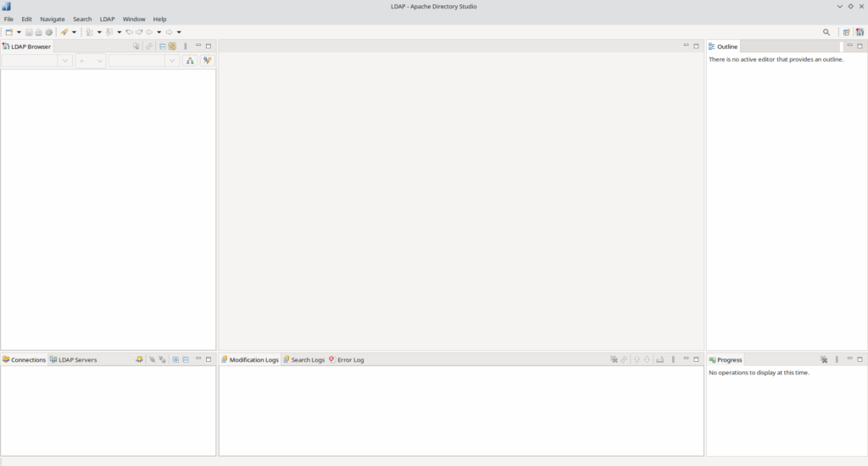Image resolution: width=868 pixels, height=466 pixels.
Task: Click the older log up arrow icon
Action: point(637,360)
